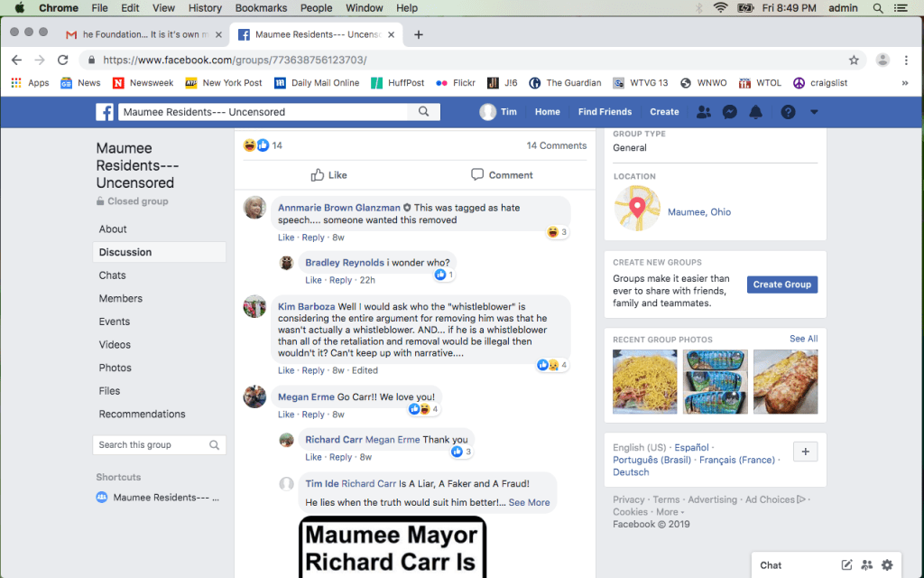Open Facebook Messenger icon in top bar
This screenshot has height=578, width=924.
tap(730, 112)
